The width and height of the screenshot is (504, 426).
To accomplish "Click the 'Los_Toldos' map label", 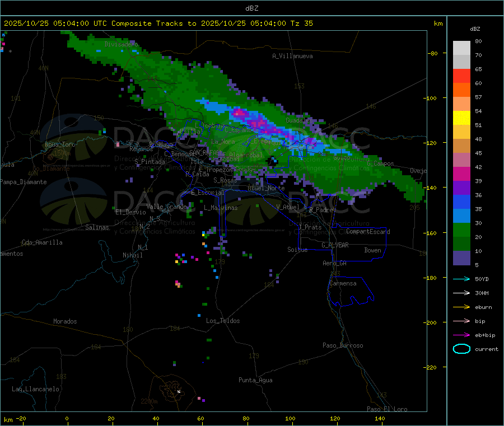I will (223, 321).
